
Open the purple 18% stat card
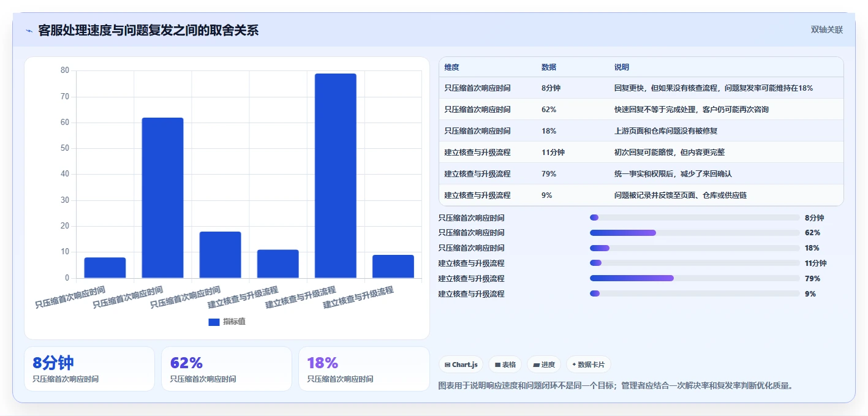(x=364, y=369)
